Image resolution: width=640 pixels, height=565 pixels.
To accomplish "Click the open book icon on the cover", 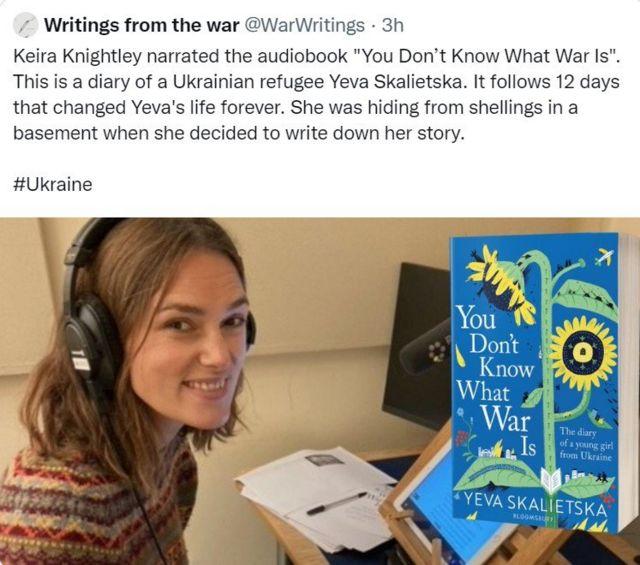I will click(x=552, y=479).
